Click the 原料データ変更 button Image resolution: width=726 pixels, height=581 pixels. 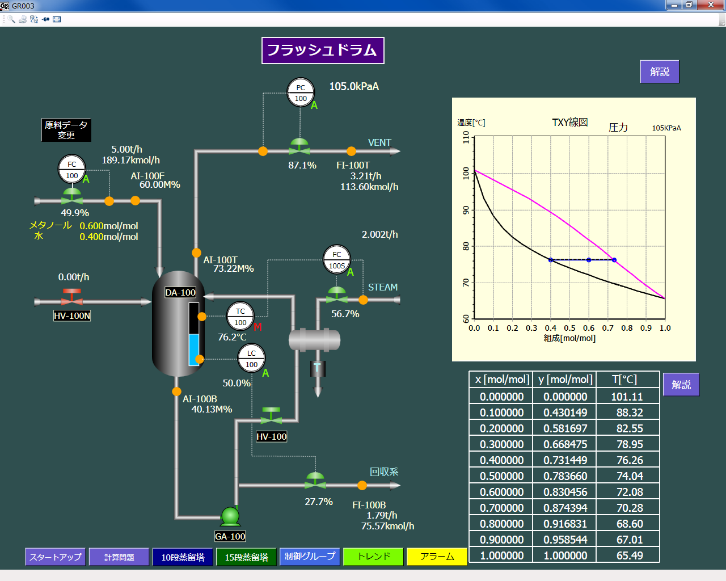[67, 129]
